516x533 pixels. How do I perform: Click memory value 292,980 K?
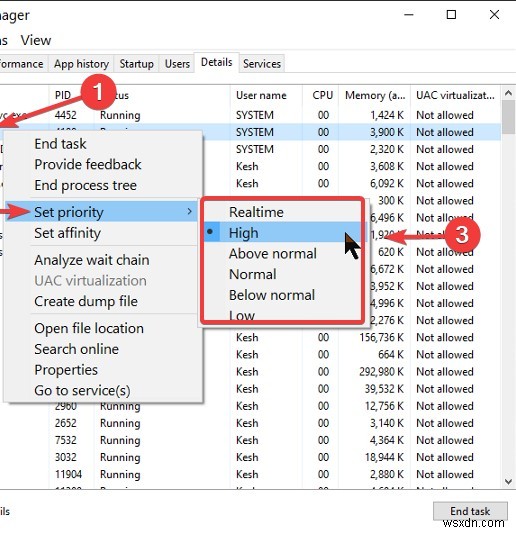pyautogui.click(x=382, y=372)
